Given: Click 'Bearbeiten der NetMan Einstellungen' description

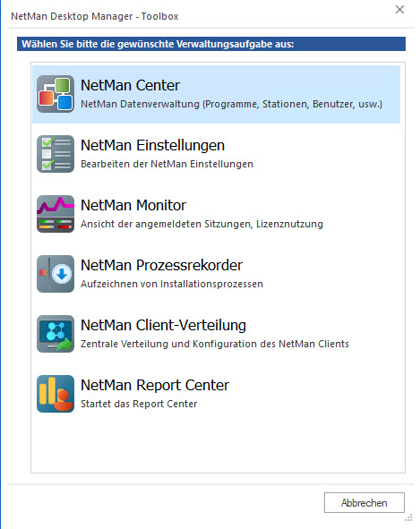Looking at the screenshot, I should click(167, 164).
